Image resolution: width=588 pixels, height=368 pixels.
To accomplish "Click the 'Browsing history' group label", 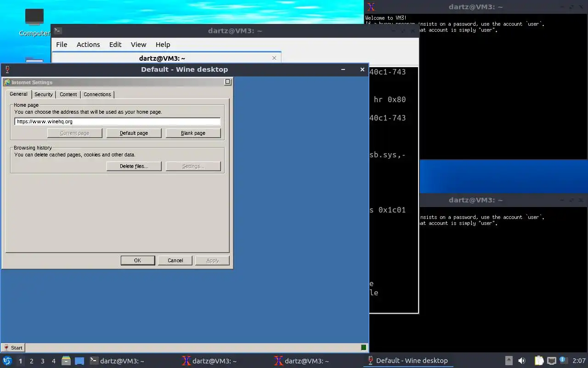I will 33,148.
